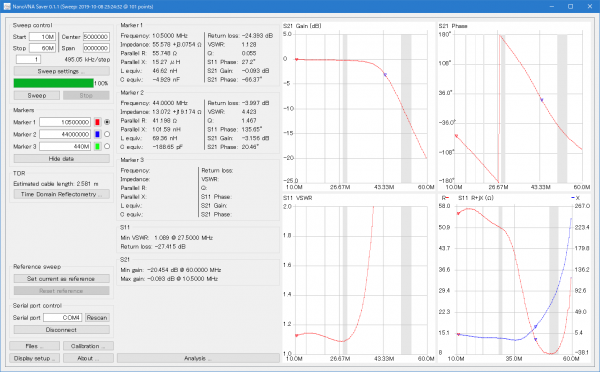Click the S11 R+jX chart

(x=515, y=279)
